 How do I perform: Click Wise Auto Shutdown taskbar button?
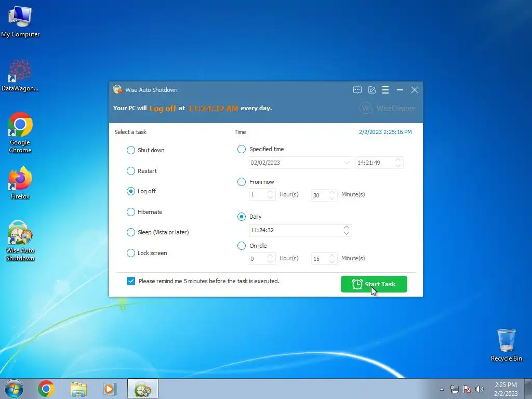coord(142,389)
